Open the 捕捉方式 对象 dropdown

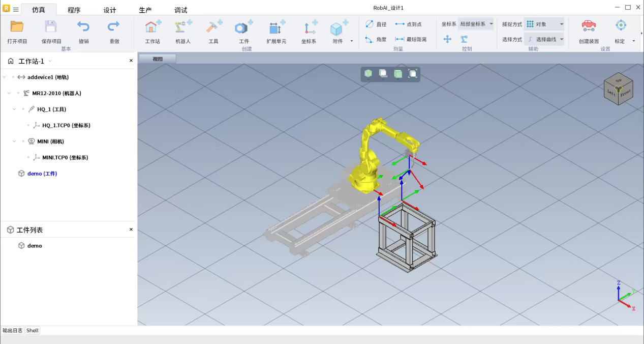pyautogui.click(x=544, y=24)
